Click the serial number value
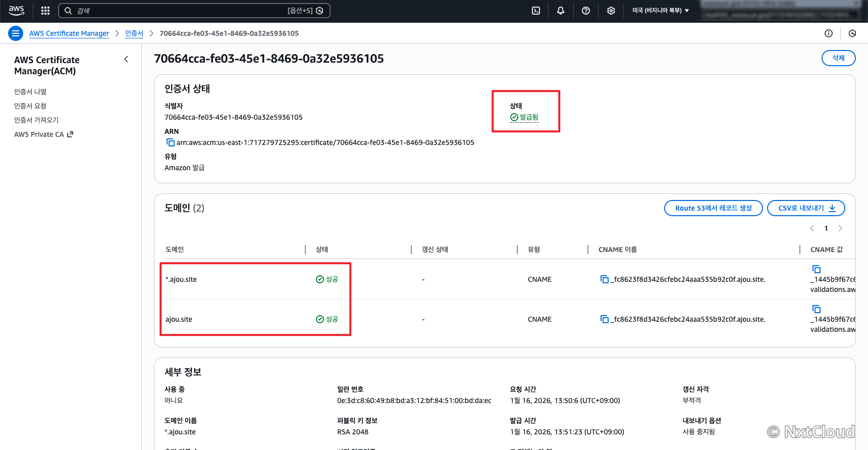 pos(414,401)
